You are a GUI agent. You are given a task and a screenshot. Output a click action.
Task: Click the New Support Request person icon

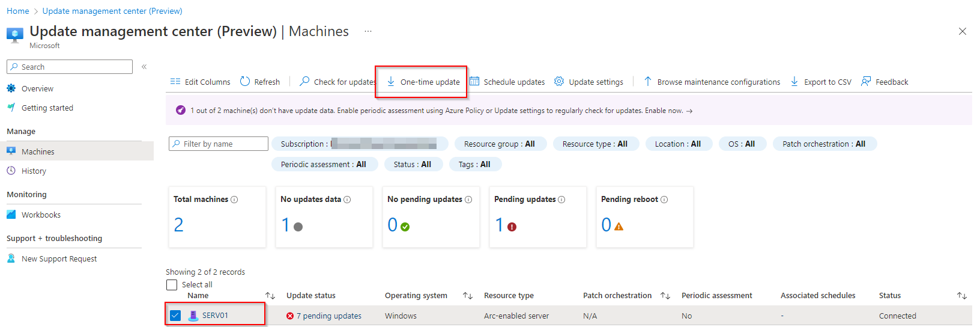pos(11,258)
